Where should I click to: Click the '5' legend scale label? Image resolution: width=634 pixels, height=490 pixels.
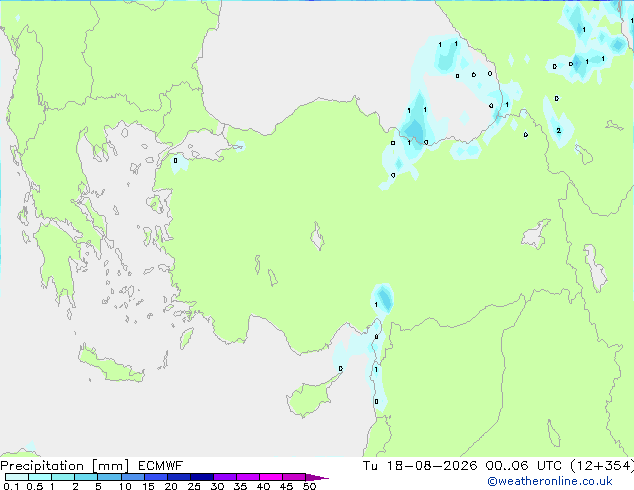[98, 486]
